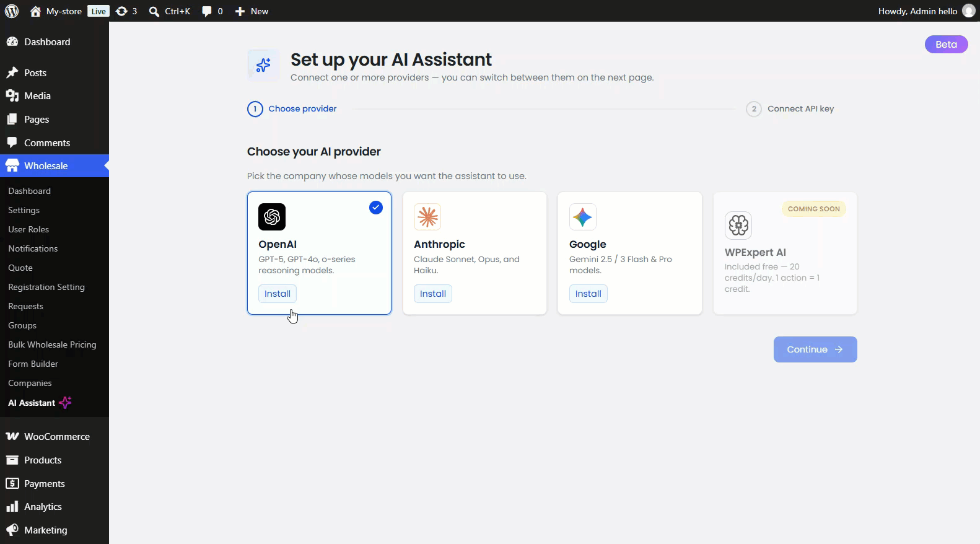Click the Anthropic starburst logo
Screen dimensions: 980x544
point(427,217)
